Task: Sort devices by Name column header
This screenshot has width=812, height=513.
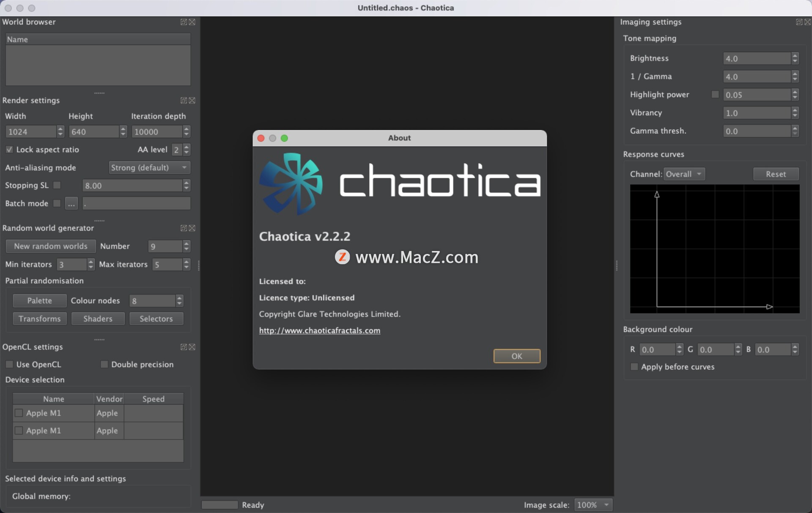Action: point(53,399)
